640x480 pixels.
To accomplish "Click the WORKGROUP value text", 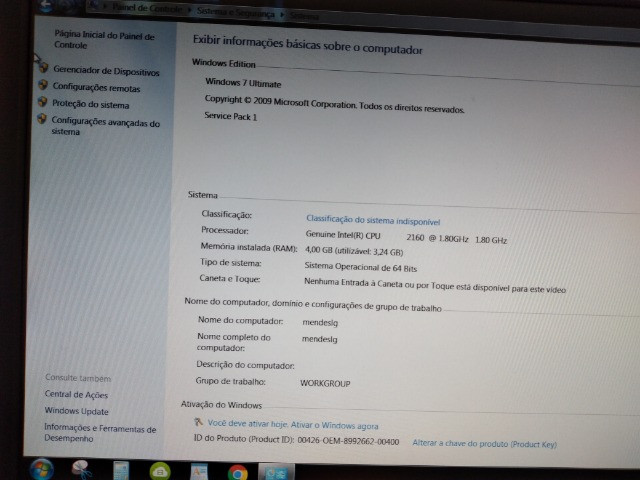I will pyautogui.click(x=325, y=383).
